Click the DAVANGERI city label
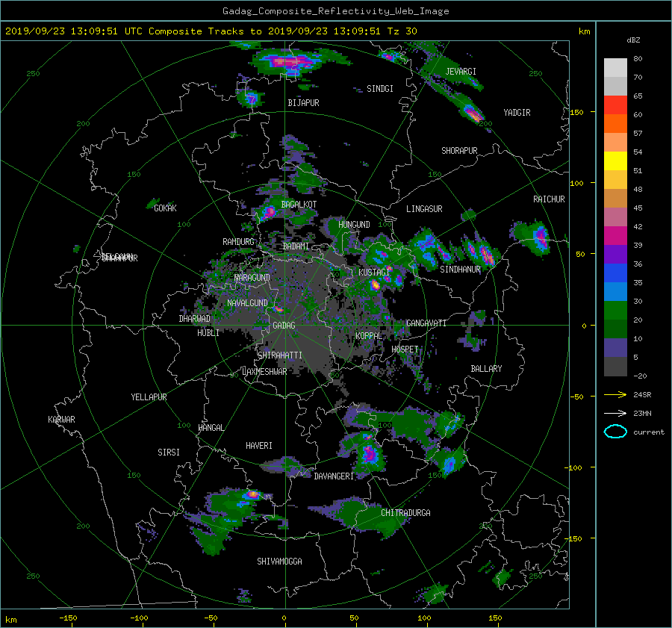This screenshot has height=628, width=672. [334, 476]
